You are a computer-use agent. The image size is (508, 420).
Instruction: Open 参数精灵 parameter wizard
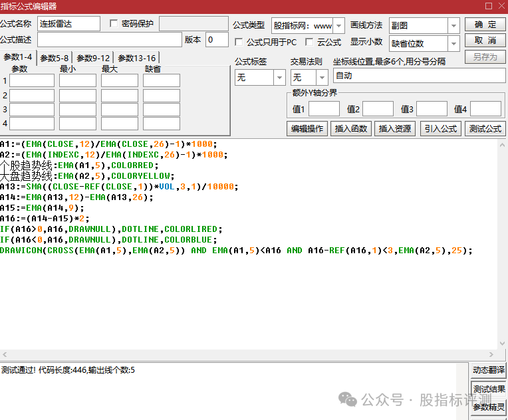[x=488, y=407]
